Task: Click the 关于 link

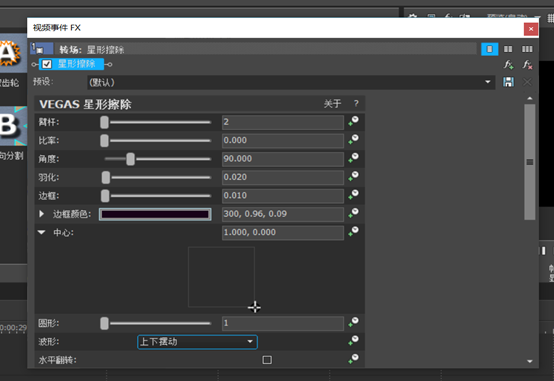Action: click(x=332, y=104)
